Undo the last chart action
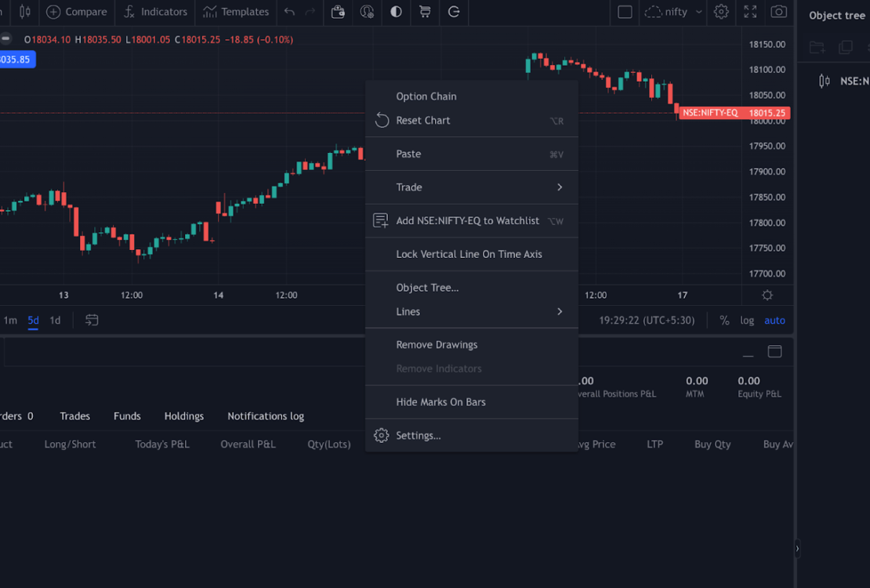Image resolution: width=870 pixels, height=588 pixels. click(289, 12)
